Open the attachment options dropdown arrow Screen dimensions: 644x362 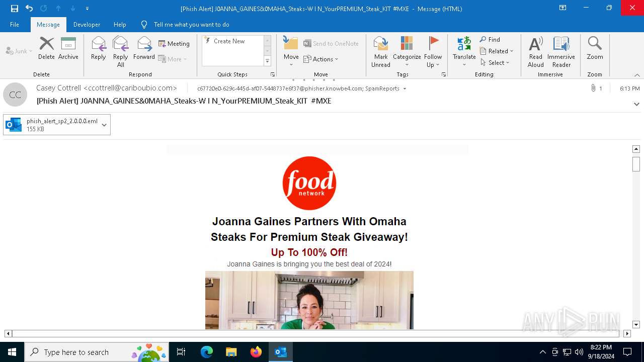pyautogui.click(x=105, y=125)
